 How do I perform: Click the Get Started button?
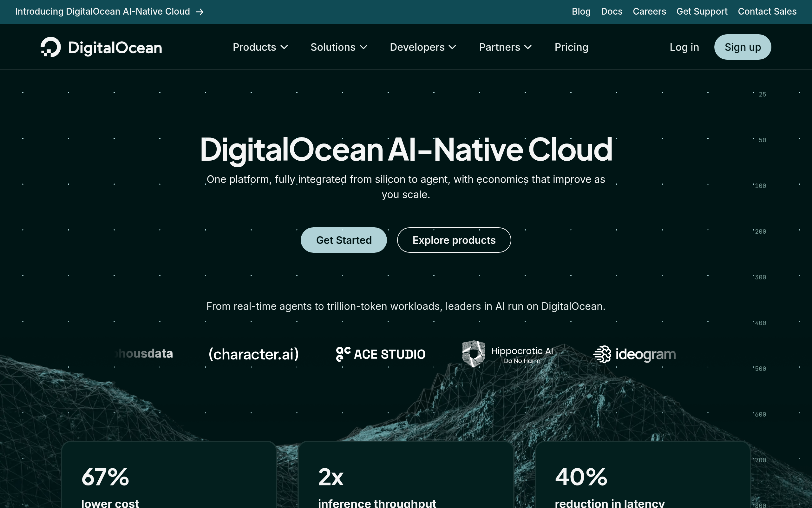point(344,240)
